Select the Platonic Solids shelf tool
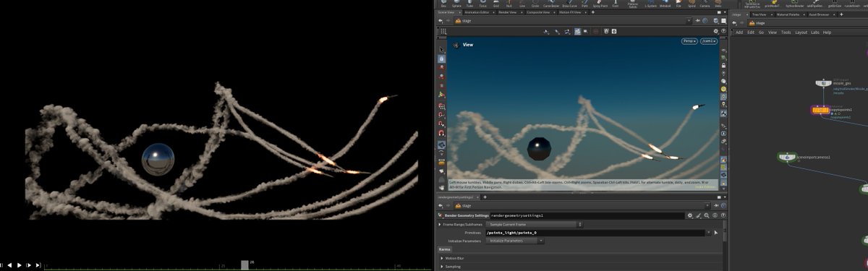 (x=633, y=4)
